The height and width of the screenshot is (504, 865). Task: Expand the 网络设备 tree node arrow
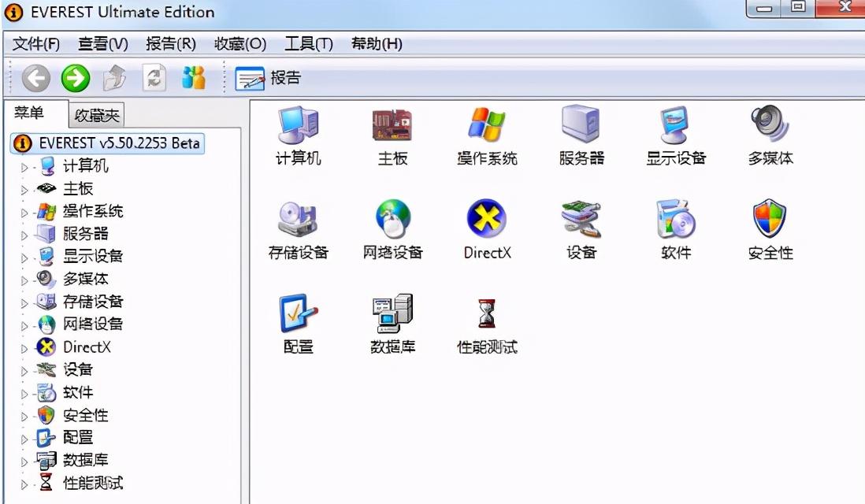(24, 325)
